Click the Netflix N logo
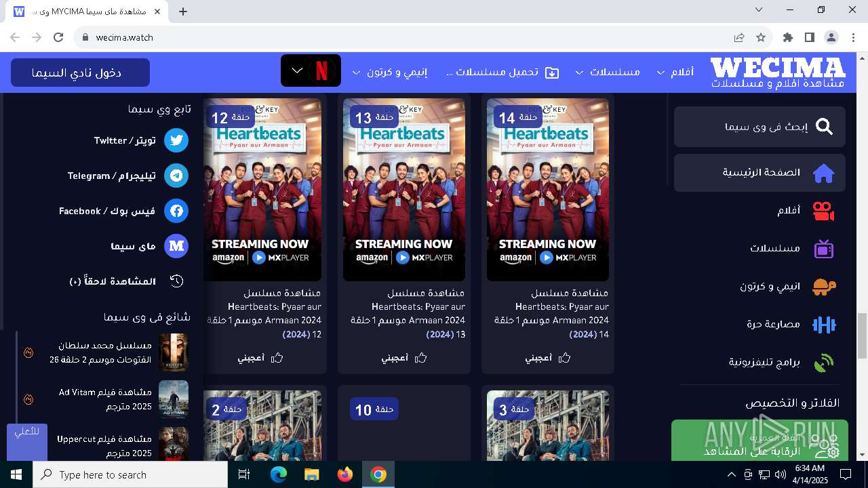Image resolution: width=868 pixels, height=488 pixels. click(321, 70)
